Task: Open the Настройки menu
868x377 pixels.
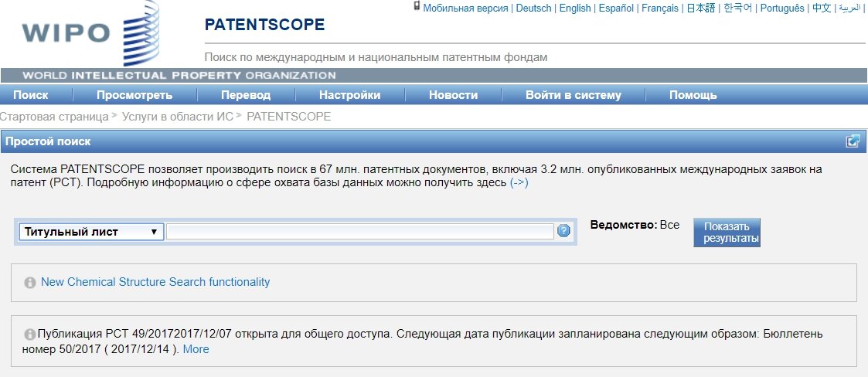Action: [x=350, y=95]
